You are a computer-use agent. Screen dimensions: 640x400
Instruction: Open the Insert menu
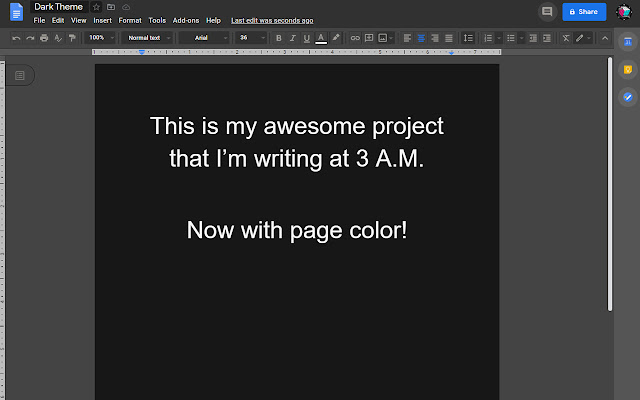pos(102,20)
